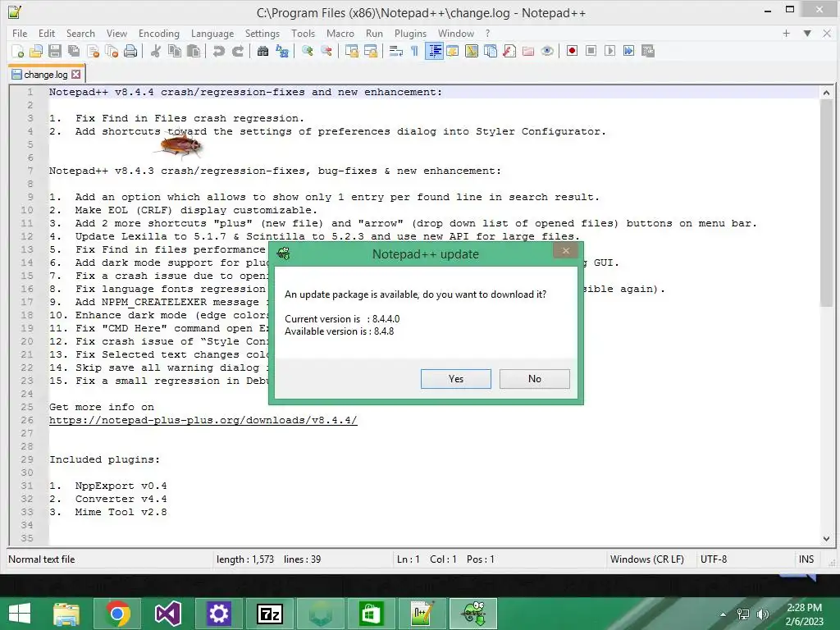Screen dimensions: 840x630
Task: Close the change.log tab with its red X
Action: click(76, 75)
